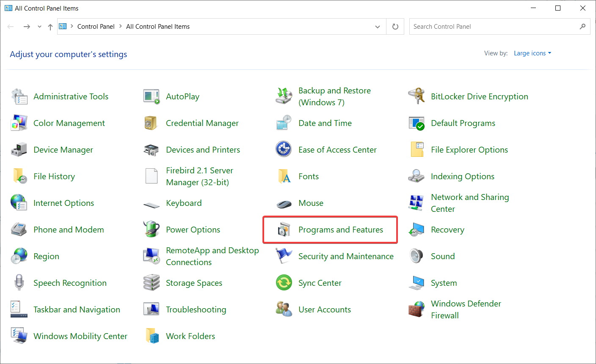596x364 pixels.
Task: Click the Keyboard icon
Action: pos(152,205)
